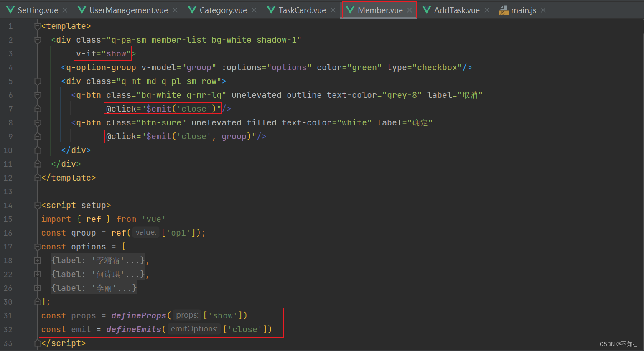
Task: Click the v-if="show" attribute
Action: tap(104, 54)
